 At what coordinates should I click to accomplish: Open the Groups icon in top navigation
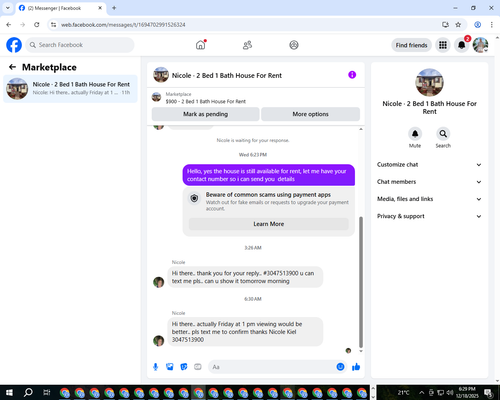pyautogui.click(x=294, y=45)
